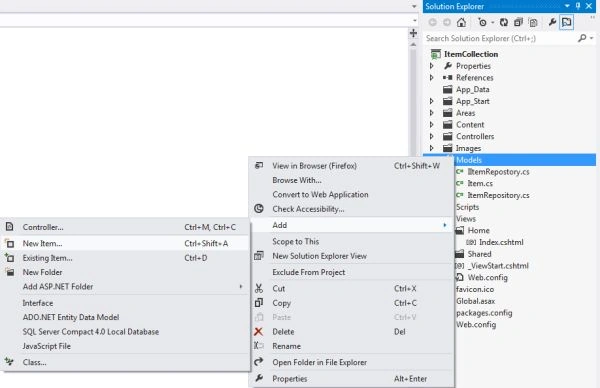Expand the References node
This screenshot has width=600, height=388.
pos(432,78)
